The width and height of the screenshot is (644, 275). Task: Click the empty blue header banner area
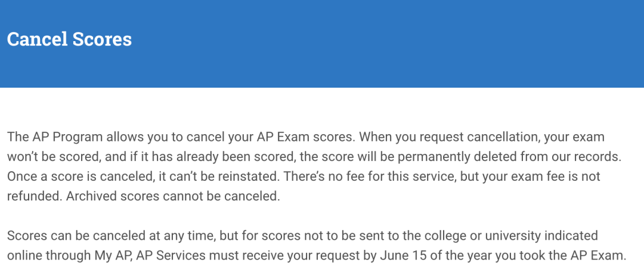click(386, 44)
